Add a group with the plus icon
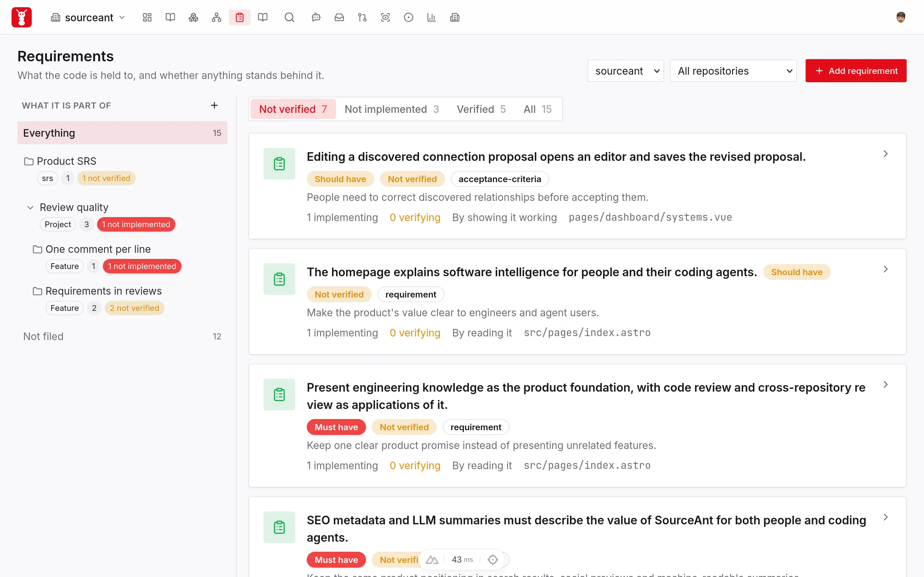This screenshot has height=577, width=924. [x=214, y=105]
